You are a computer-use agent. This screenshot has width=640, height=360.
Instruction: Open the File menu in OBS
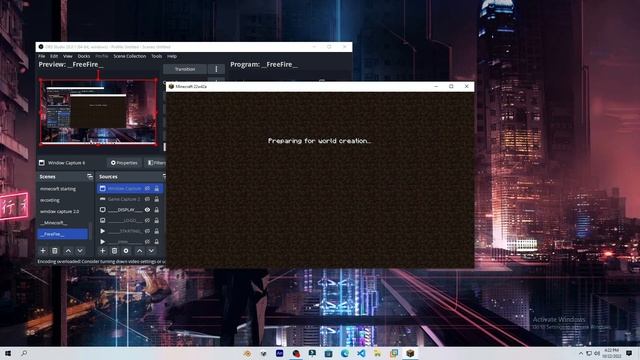coord(42,56)
